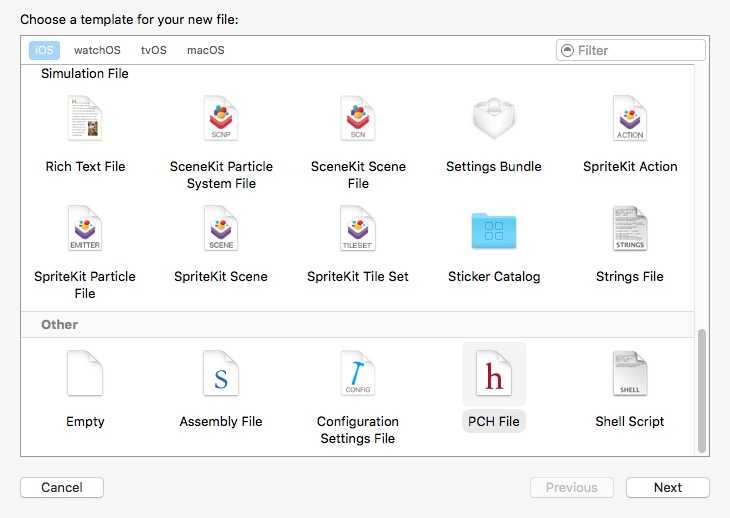Pick the SpriteKit Scene icon
730x518 pixels.
pyautogui.click(x=221, y=229)
